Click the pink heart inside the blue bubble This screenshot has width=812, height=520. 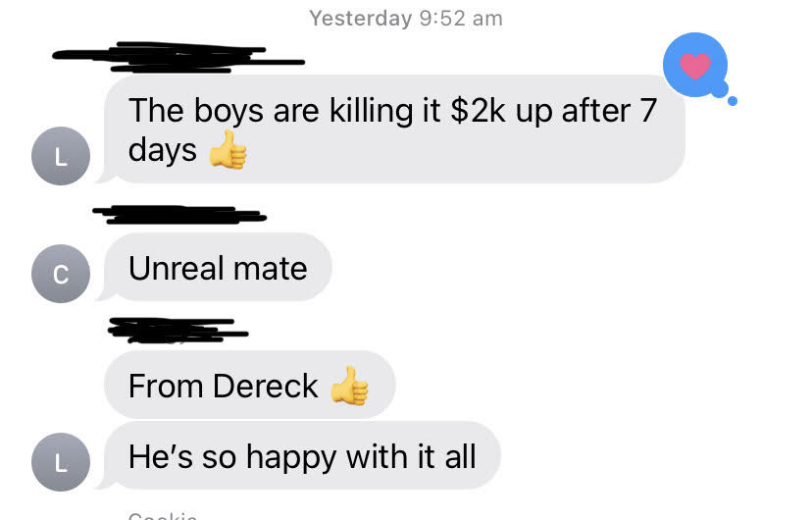coord(695,66)
